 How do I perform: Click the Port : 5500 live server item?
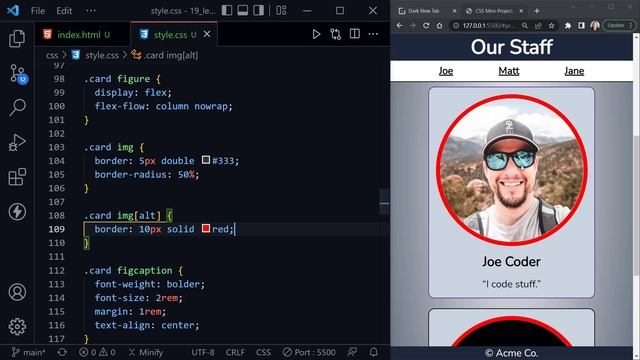point(309,352)
